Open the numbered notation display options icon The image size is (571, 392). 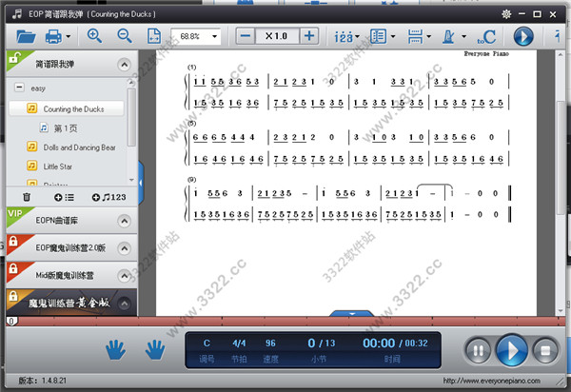(344, 37)
